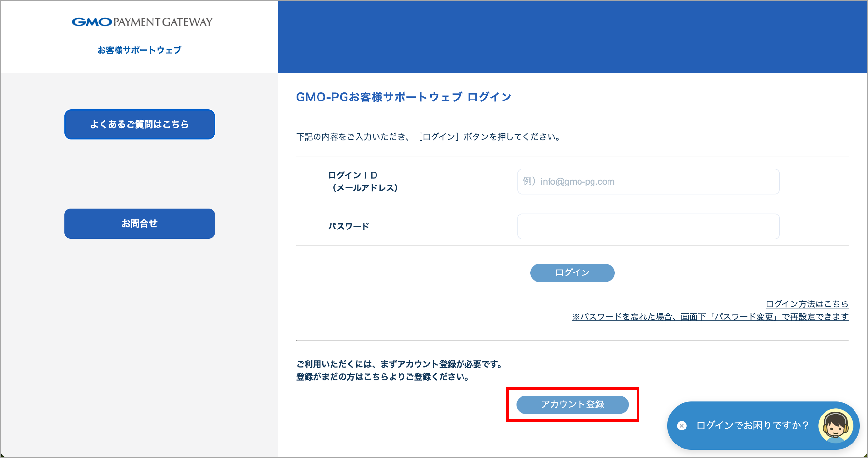Open chat via the support operator avatar
The width and height of the screenshot is (868, 458).
836,426
